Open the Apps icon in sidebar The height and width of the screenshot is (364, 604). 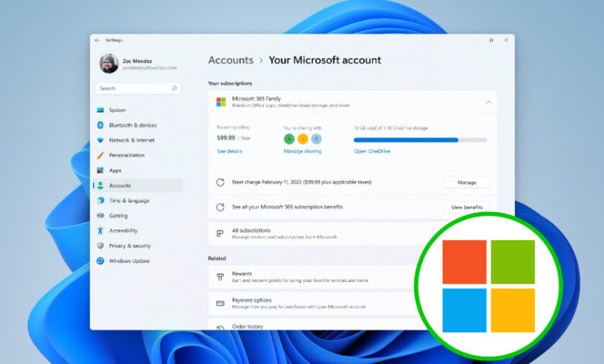(100, 170)
